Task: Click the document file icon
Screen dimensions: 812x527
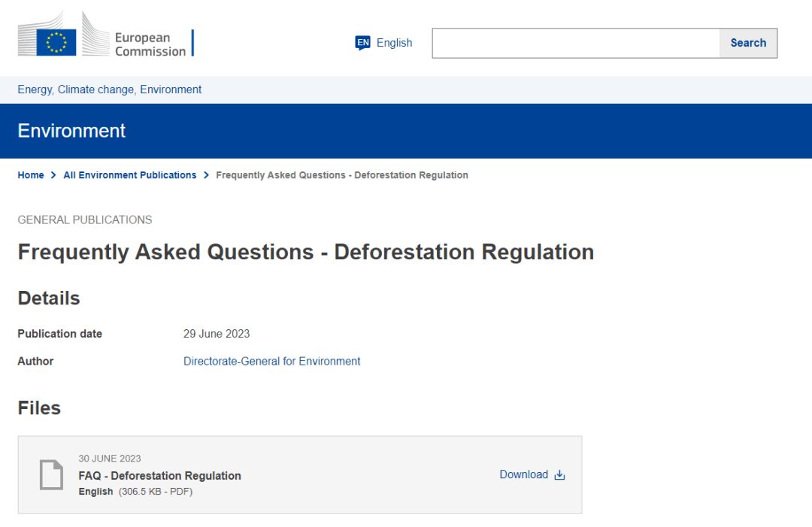Action: 51,474
